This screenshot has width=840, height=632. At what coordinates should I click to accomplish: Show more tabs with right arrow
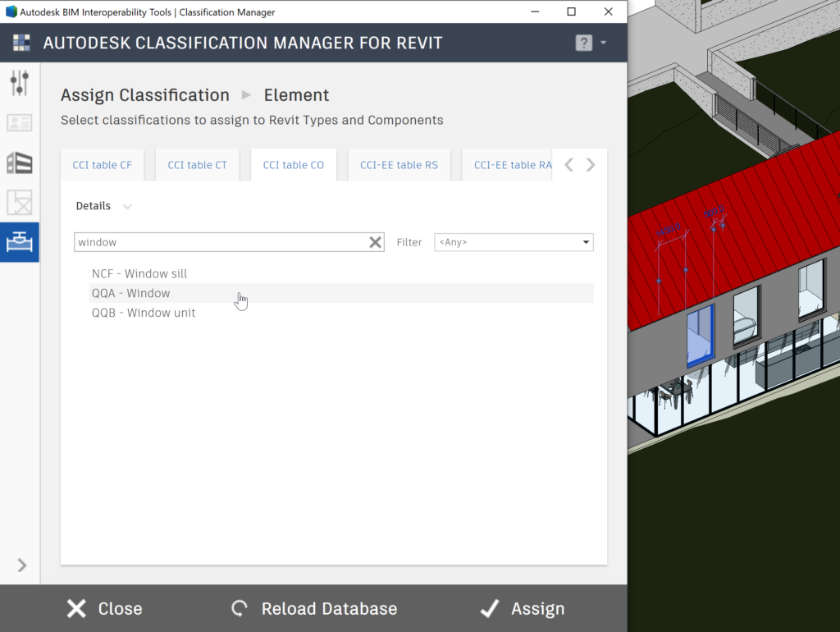(x=591, y=165)
